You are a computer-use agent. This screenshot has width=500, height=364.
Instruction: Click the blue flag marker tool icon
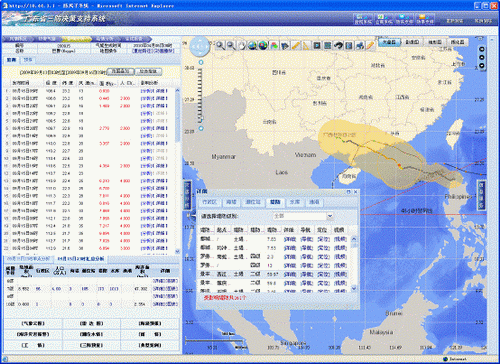coord(285,45)
